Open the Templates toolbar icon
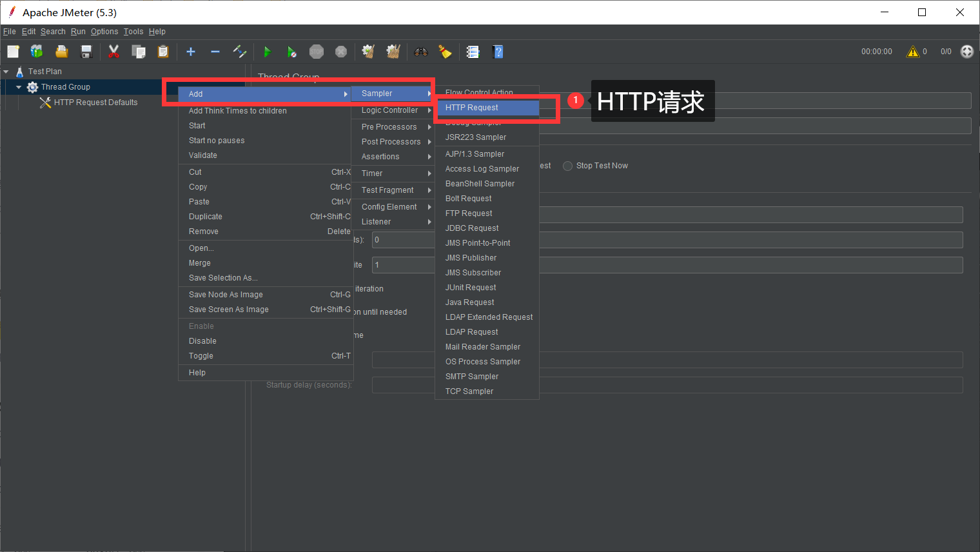980x552 pixels. (37, 52)
